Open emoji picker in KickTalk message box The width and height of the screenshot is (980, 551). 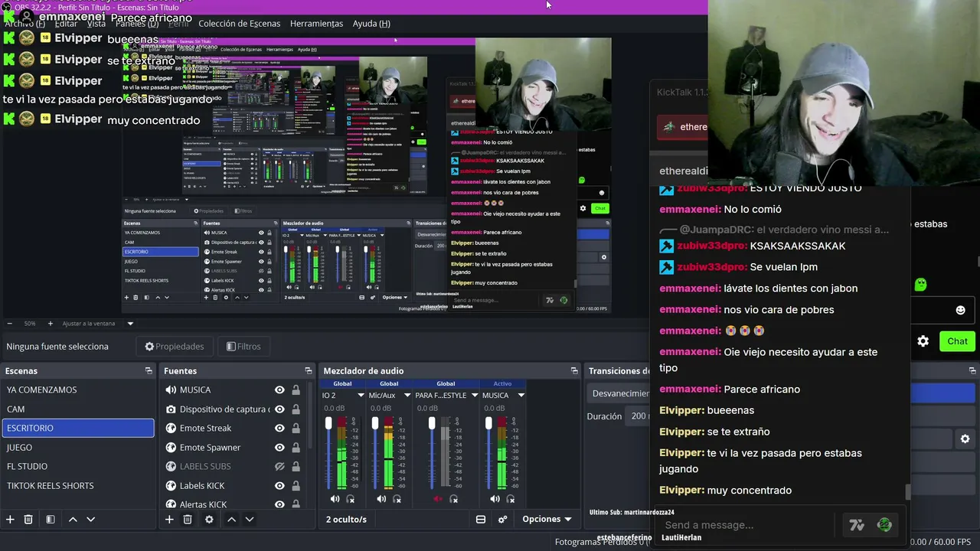coord(960,310)
